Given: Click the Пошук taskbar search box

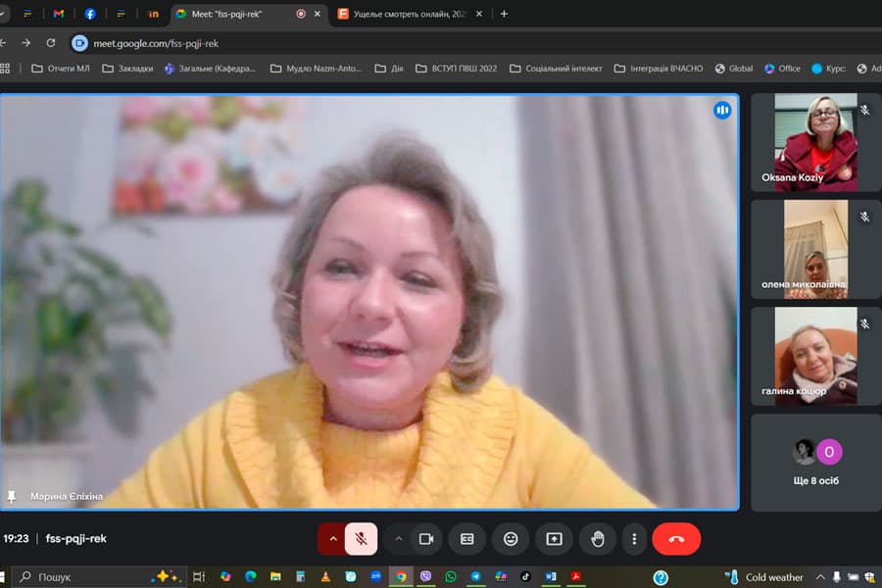Looking at the screenshot, I should (x=98, y=577).
